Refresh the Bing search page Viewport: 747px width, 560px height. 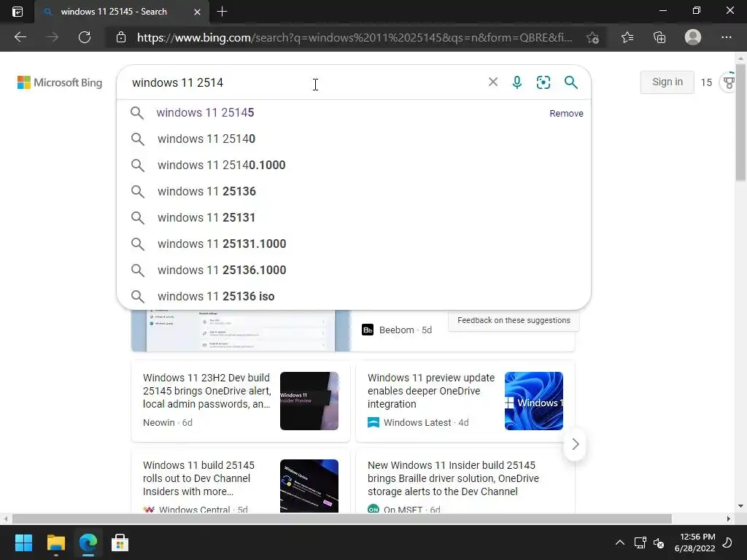[x=85, y=37]
